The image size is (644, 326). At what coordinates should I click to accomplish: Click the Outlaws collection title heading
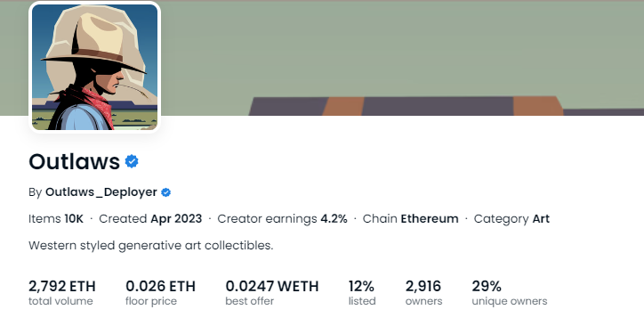tap(75, 161)
